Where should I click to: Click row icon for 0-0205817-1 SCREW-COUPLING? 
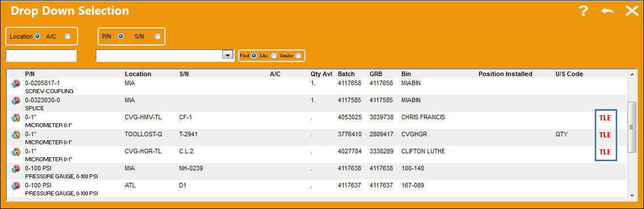(x=16, y=84)
